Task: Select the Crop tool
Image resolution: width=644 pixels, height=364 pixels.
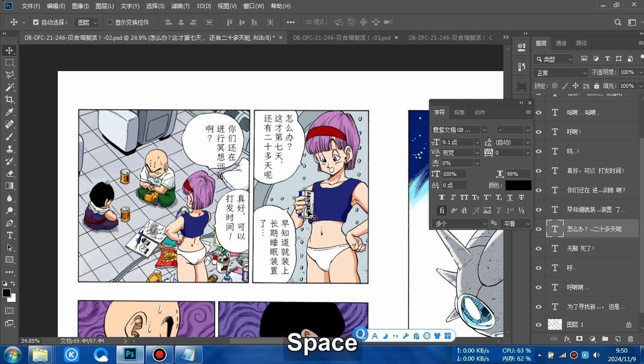Action: coord(9,100)
